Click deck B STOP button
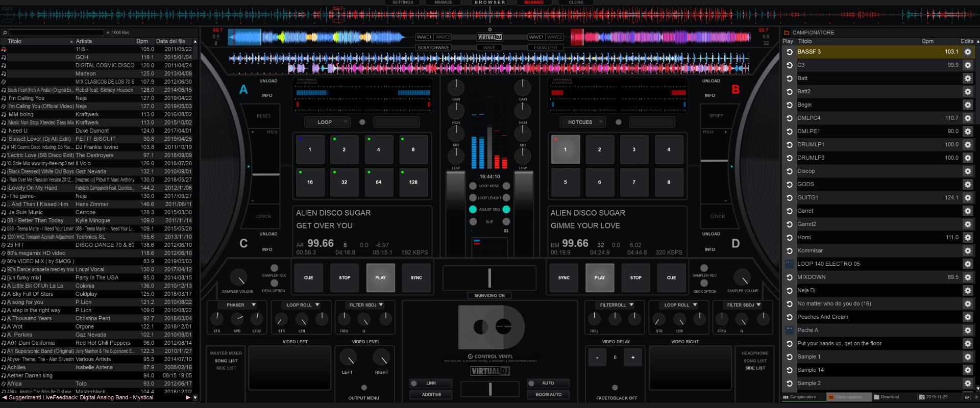Image resolution: width=980 pixels, height=408 pixels. pyautogui.click(x=635, y=278)
